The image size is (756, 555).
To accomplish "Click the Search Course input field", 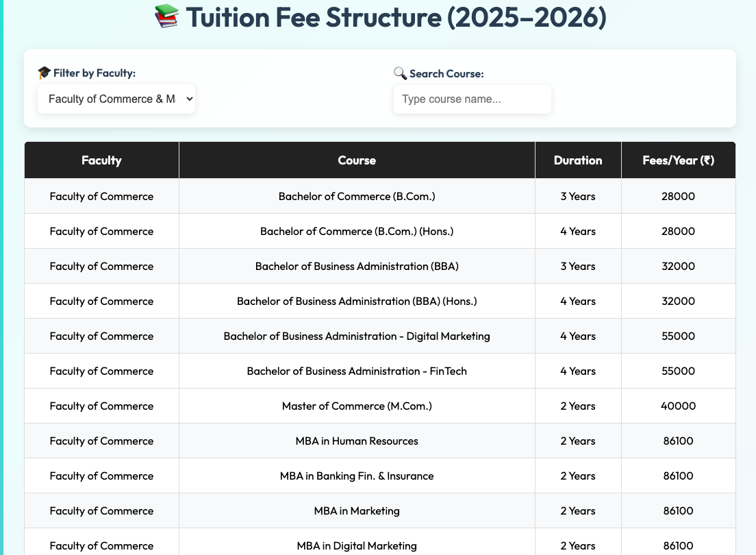I will (472, 99).
